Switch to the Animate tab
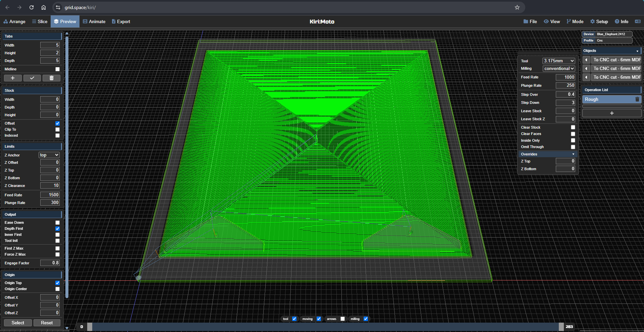This screenshot has height=332, width=644. [x=94, y=21]
